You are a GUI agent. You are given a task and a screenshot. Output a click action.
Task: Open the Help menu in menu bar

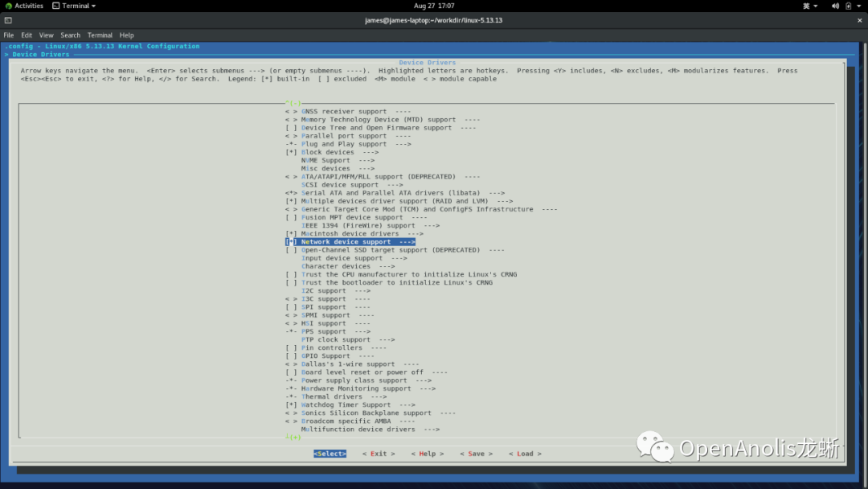127,35
